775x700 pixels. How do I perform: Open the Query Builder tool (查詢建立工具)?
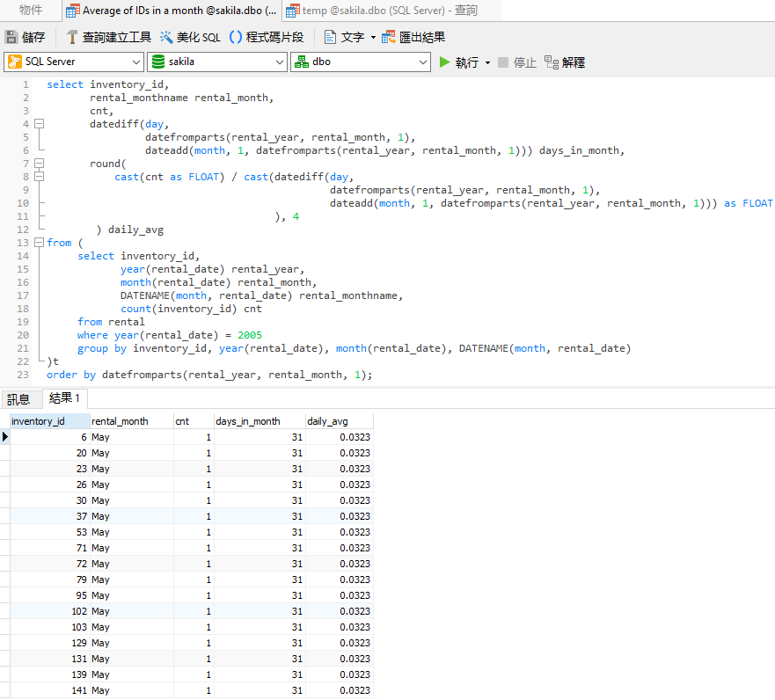click(x=108, y=37)
